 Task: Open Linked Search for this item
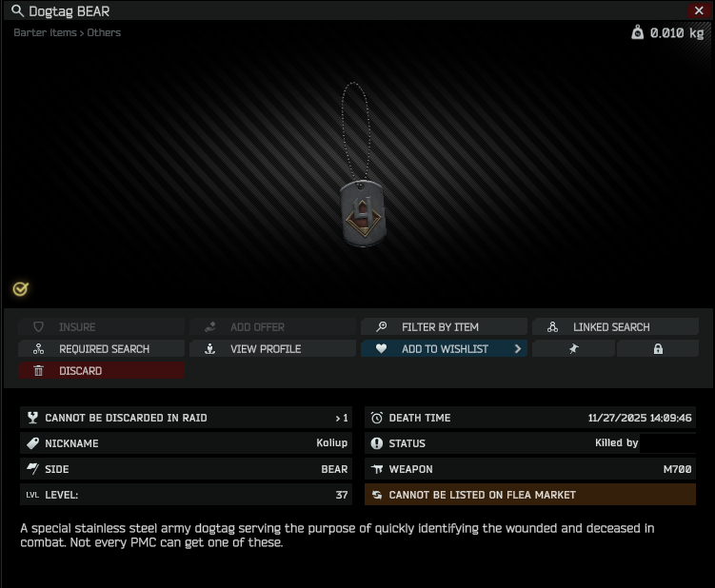point(616,326)
